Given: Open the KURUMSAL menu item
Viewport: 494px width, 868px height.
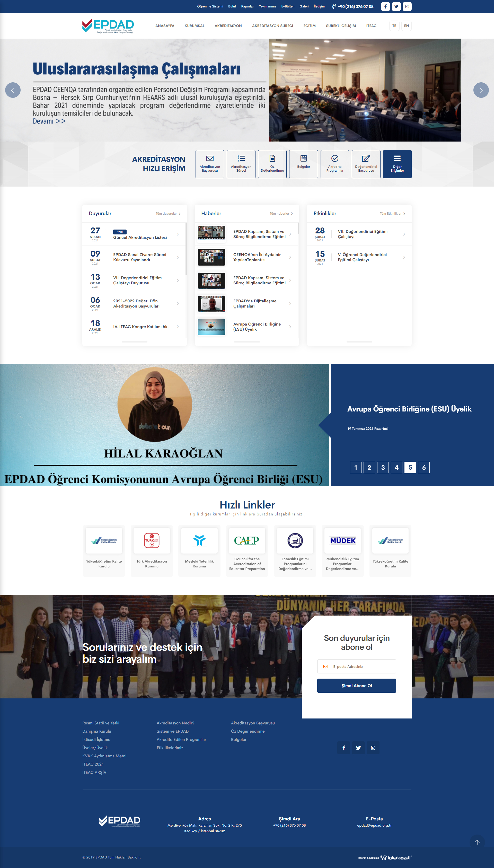Looking at the screenshot, I should coord(195,26).
